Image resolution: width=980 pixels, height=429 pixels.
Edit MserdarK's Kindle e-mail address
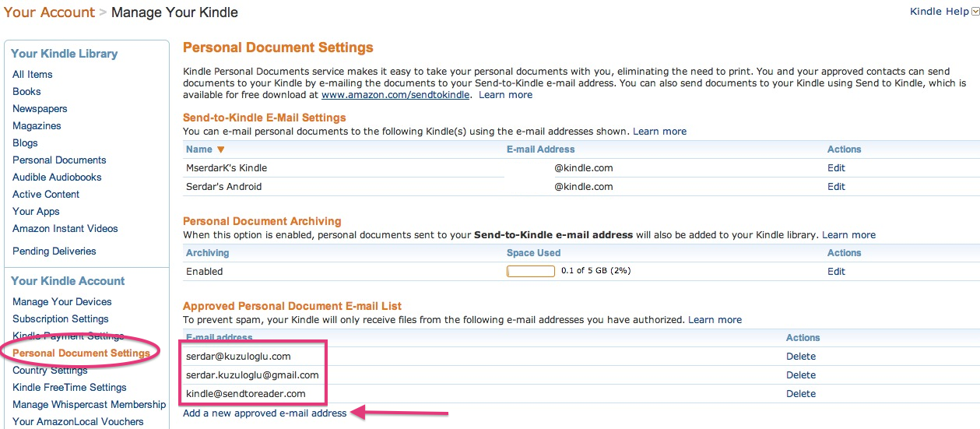pos(836,168)
